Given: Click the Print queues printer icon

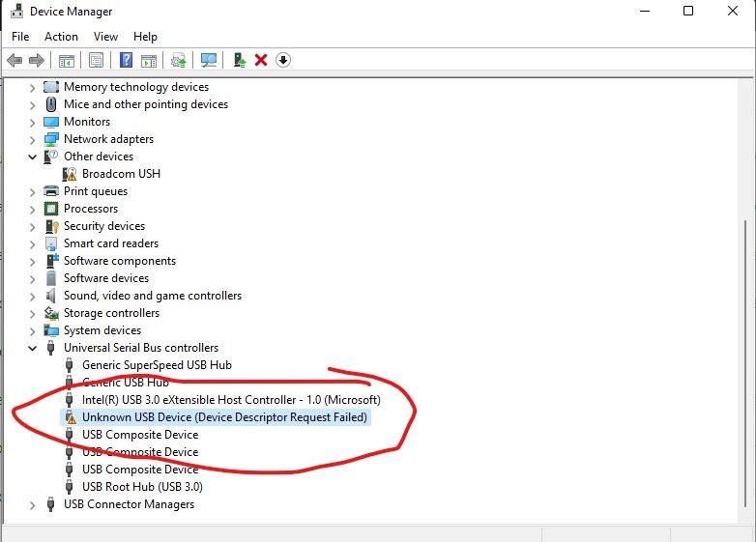Looking at the screenshot, I should point(51,191).
